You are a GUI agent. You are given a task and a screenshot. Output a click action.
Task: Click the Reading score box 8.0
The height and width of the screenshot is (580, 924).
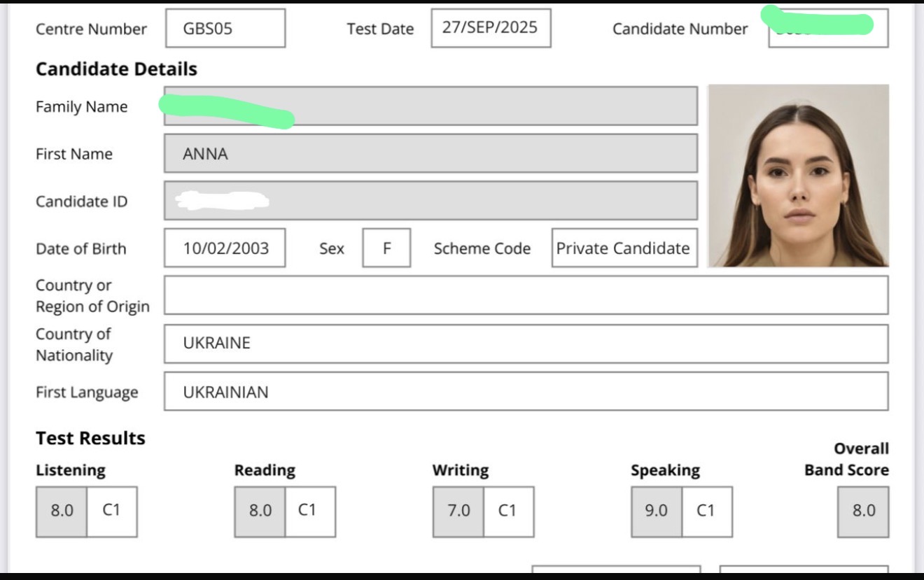pyautogui.click(x=260, y=511)
